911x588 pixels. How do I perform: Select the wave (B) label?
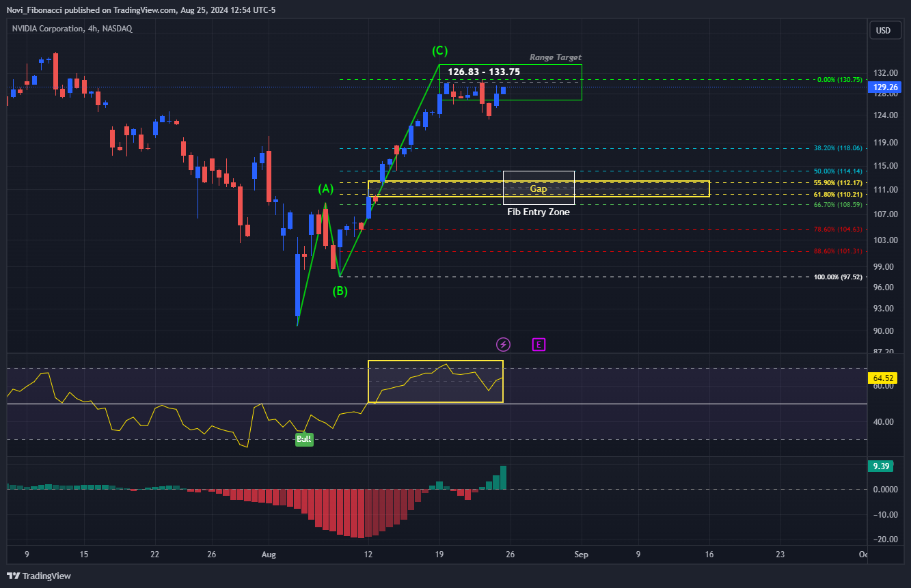[340, 291]
